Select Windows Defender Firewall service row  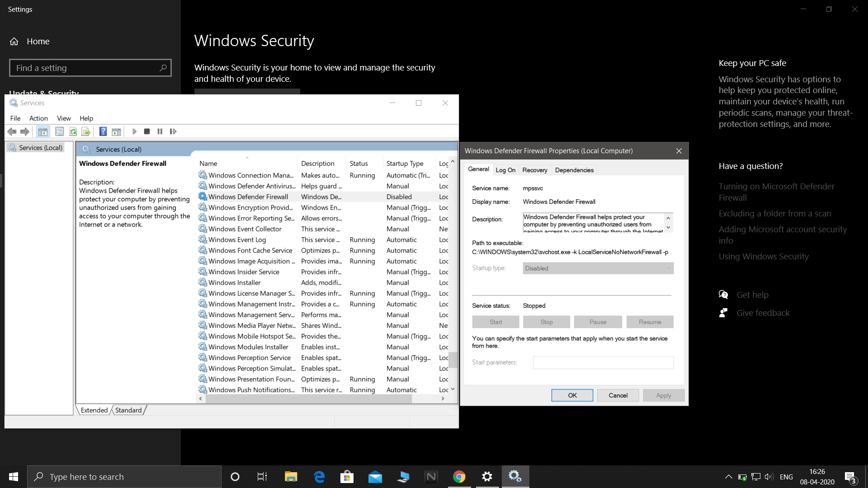pos(323,197)
